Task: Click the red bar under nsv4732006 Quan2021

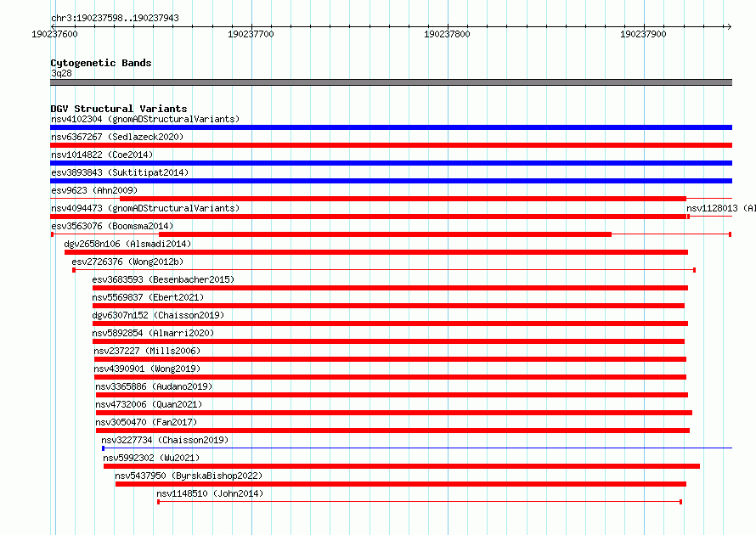Action: [394, 413]
